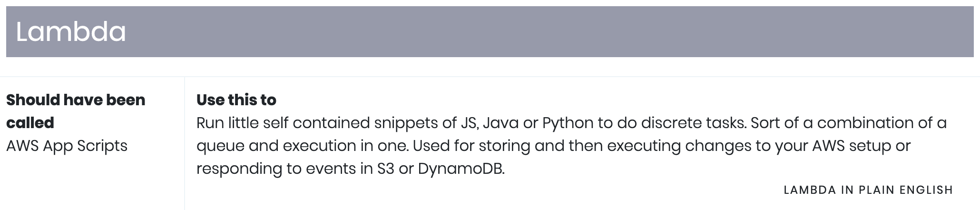Click the 'Should have been called' label

tap(76, 111)
